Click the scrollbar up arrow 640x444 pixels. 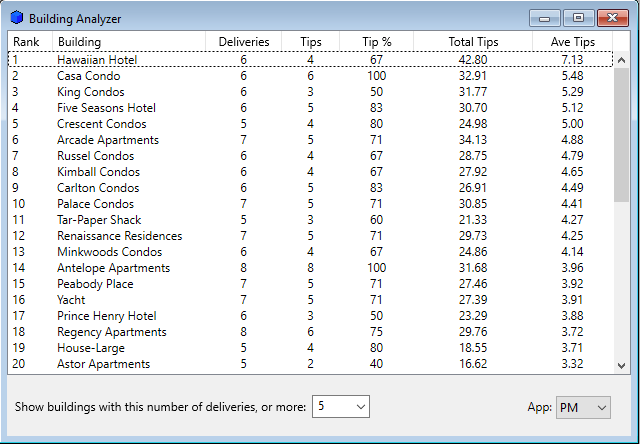[x=621, y=60]
